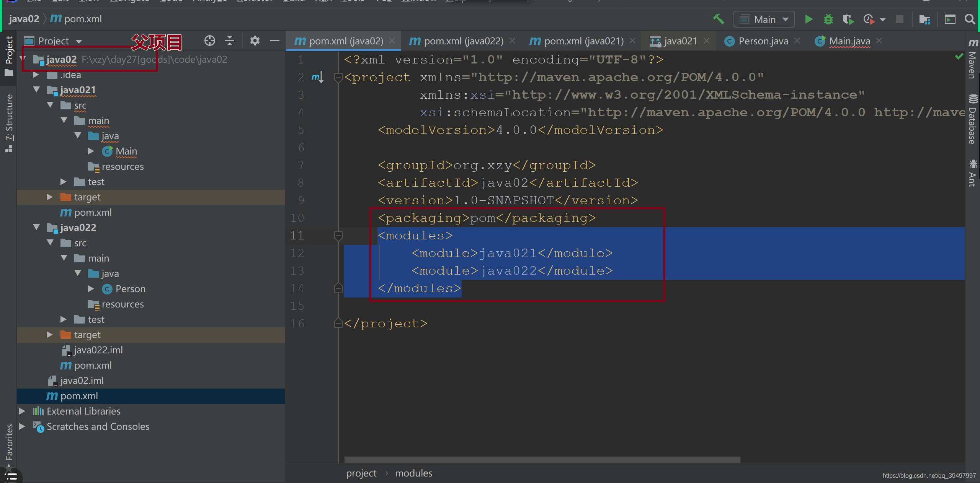The width and height of the screenshot is (980, 483).
Task: Open Project Structure folder icon
Action: point(924,19)
